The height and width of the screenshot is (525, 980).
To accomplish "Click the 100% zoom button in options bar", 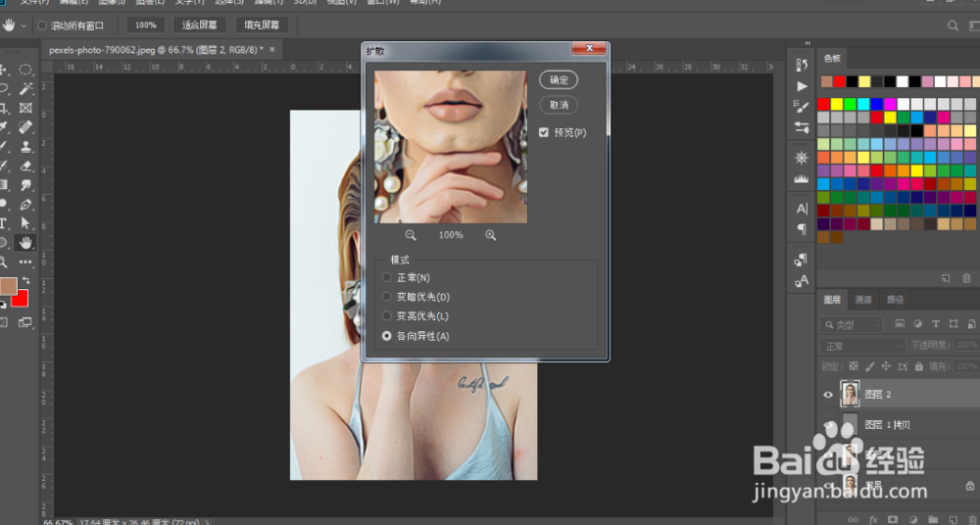I will click(x=146, y=25).
